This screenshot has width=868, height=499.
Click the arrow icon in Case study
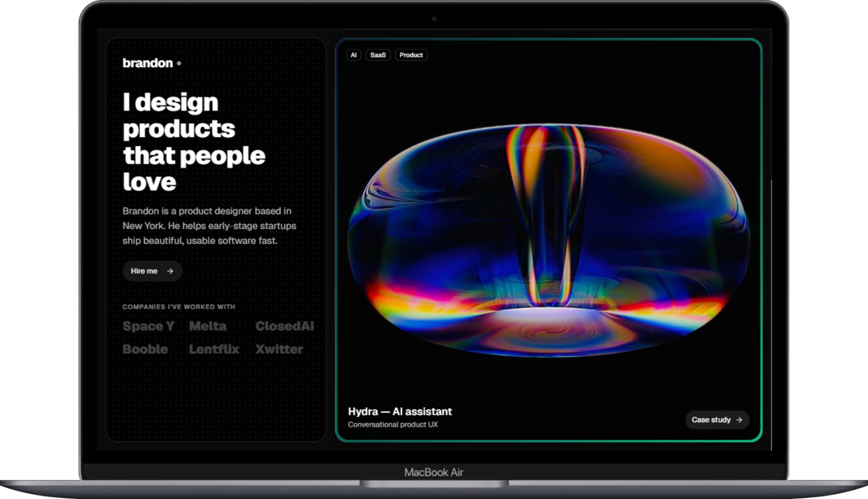click(739, 420)
